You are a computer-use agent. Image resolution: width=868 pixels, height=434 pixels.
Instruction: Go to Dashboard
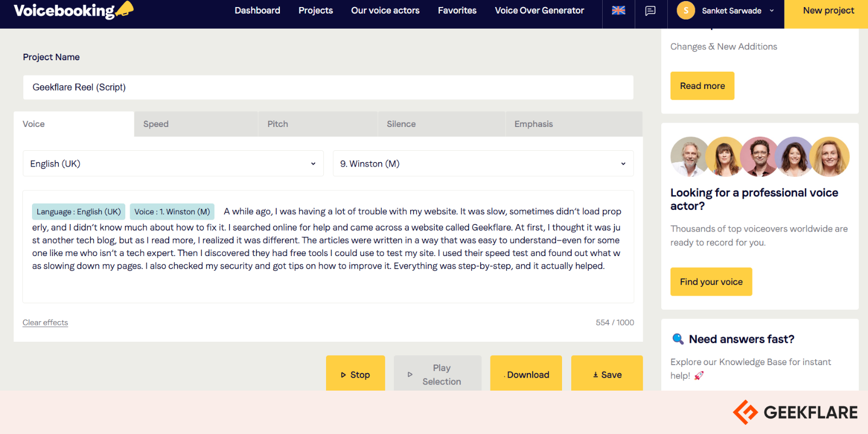click(x=257, y=10)
